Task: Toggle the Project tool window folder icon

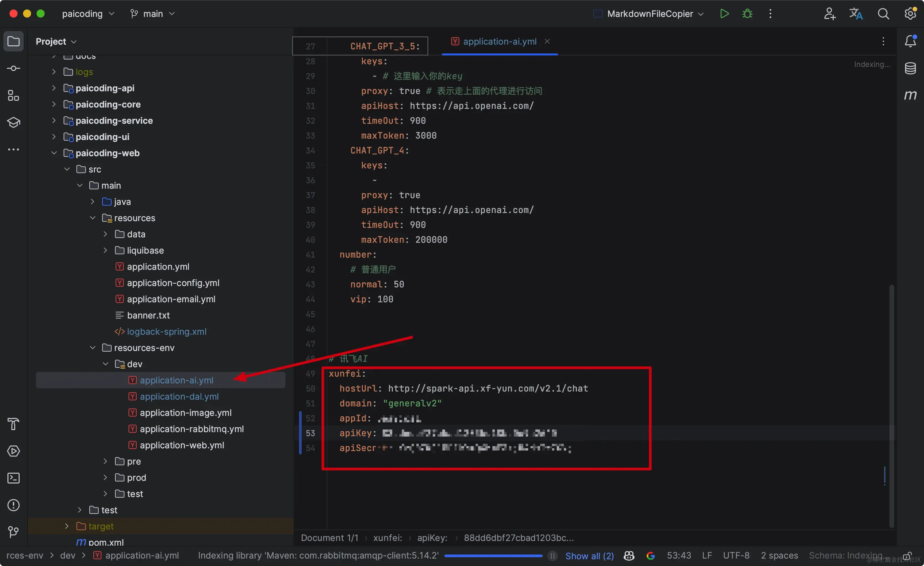Action: (14, 41)
